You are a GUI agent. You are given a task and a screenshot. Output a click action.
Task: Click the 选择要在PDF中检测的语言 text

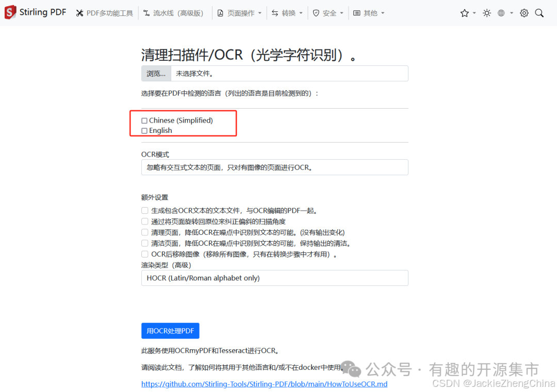coord(230,93)
